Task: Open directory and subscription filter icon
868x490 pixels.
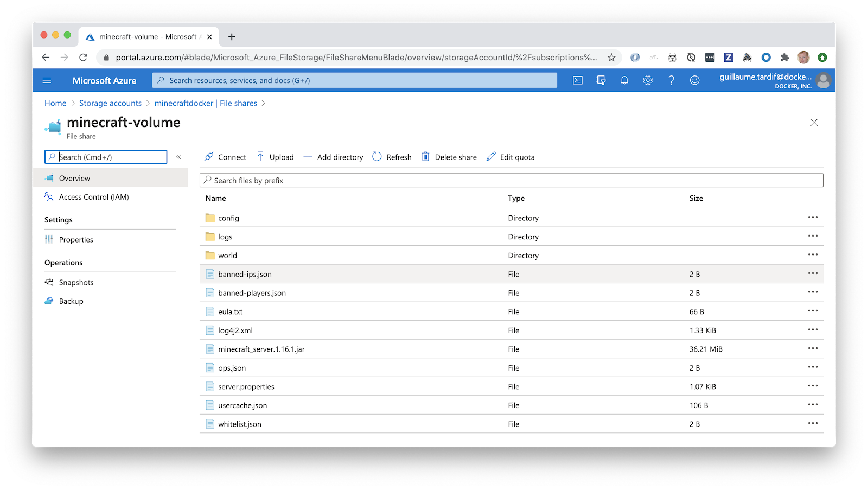Action: [x=601, y=80]
